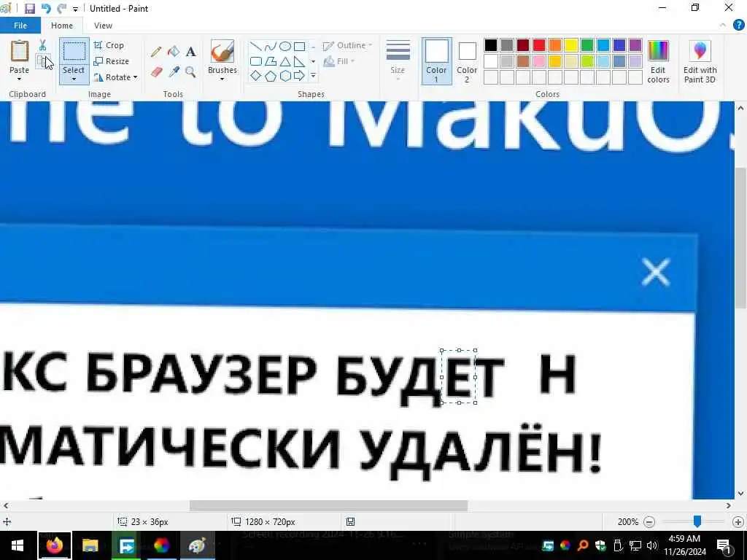Click the Resize button
This screenshot has width=747, height=560.
112,61
